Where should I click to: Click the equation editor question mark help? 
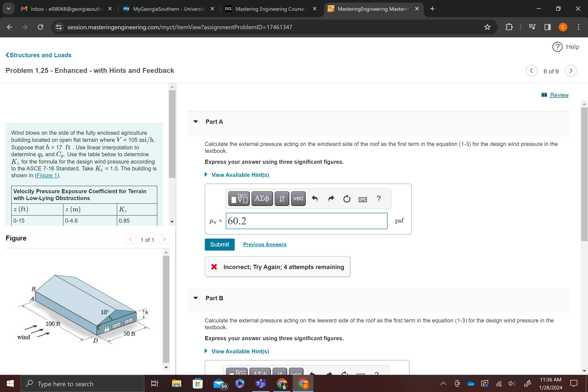coord(379,199)
